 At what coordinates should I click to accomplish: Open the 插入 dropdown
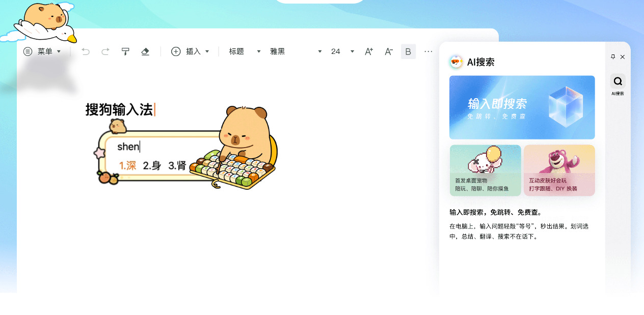coord(191,51)
